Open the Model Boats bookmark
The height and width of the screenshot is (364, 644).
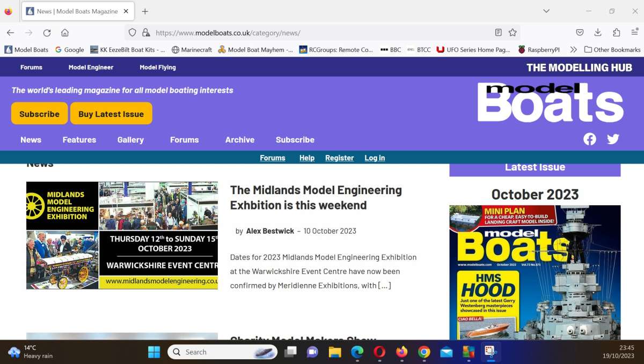pyautogui.click(x=26, y=49)
